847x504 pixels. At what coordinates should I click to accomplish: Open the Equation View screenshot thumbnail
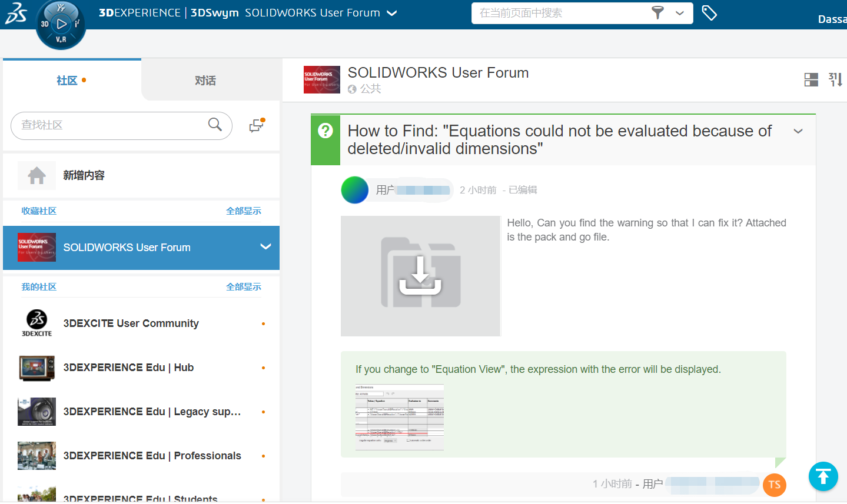pos(399,417)
